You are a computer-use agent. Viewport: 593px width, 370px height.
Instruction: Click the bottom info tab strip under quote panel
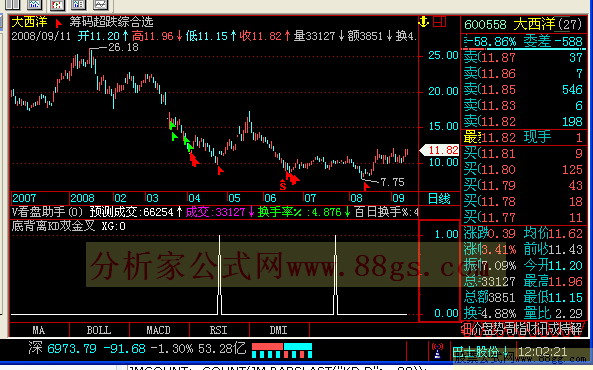pos(523,329)
